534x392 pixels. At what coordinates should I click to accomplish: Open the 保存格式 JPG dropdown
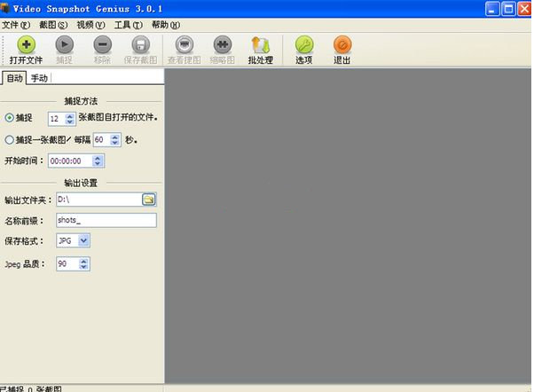(x=83, y=240)
